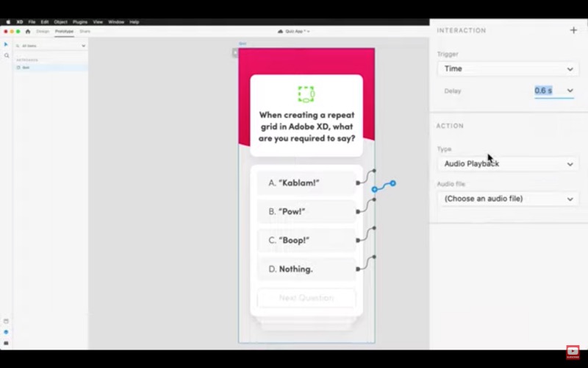This screenshot has height=368, width=588.
Task: Select the Quiz artboard in layers list
Action: pyautogui.click(x=51, y=68)
